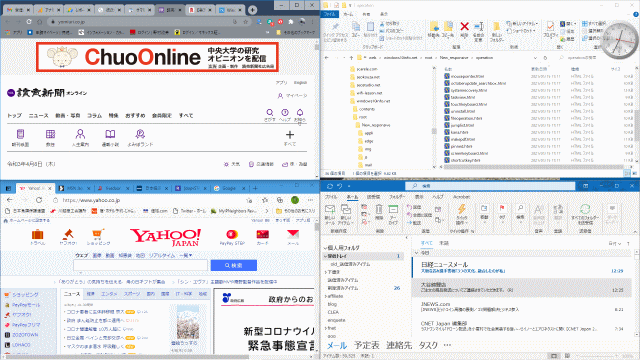Select the エンタメ news tab on Yahoo
The height and width of the screenshot is (360, 640).
pos(109,293)
